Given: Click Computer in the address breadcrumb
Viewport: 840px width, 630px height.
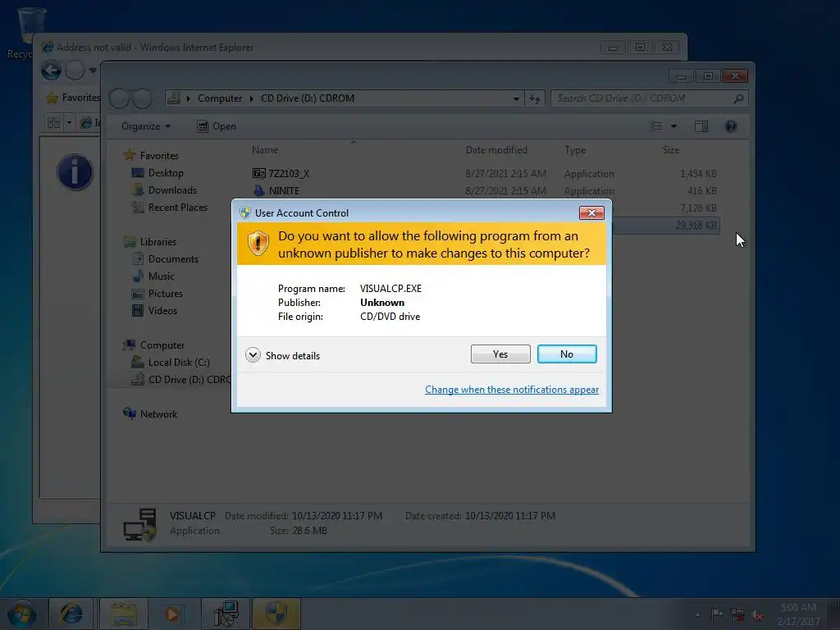Looking at the screenshot, I should click(220, 98).
